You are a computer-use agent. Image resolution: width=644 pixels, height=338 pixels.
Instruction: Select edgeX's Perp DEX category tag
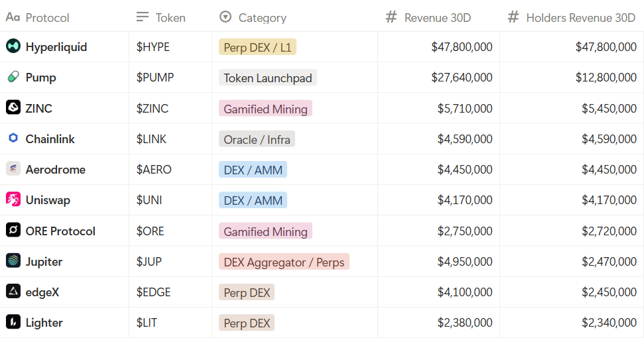pos(247,292)
